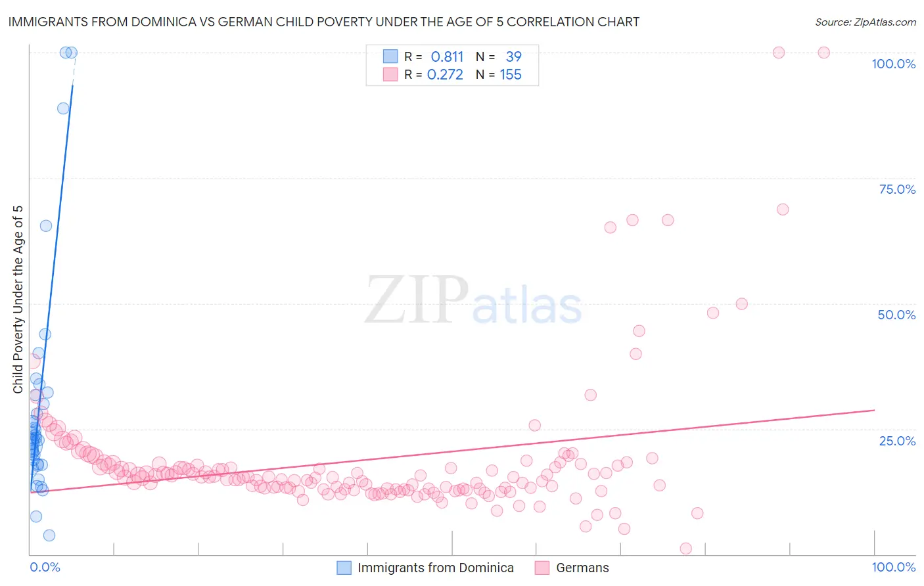This screenshot has height=586, width=924.
Task: Click the 0.0% x-axis label
Action: point(45,567)
